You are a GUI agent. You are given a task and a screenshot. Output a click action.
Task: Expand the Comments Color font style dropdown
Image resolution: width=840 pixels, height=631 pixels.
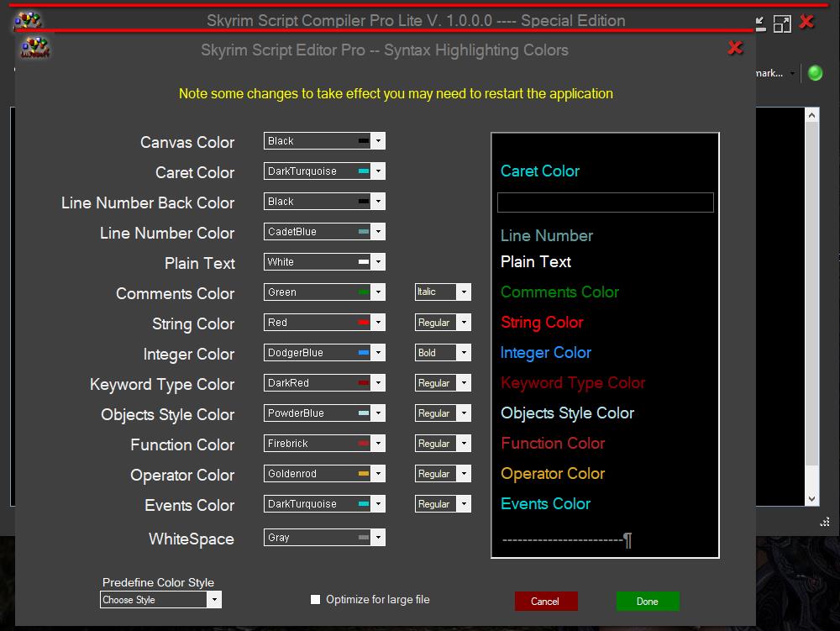464,292
